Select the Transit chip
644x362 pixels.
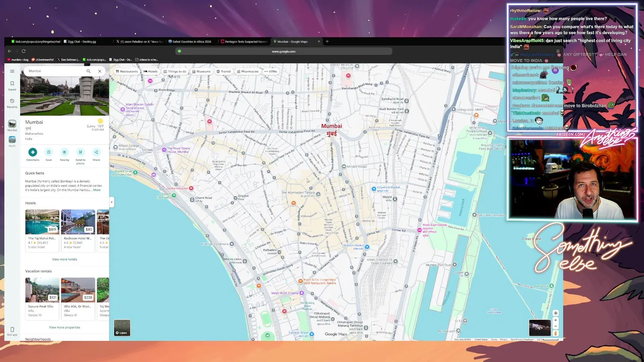[223, 71]
